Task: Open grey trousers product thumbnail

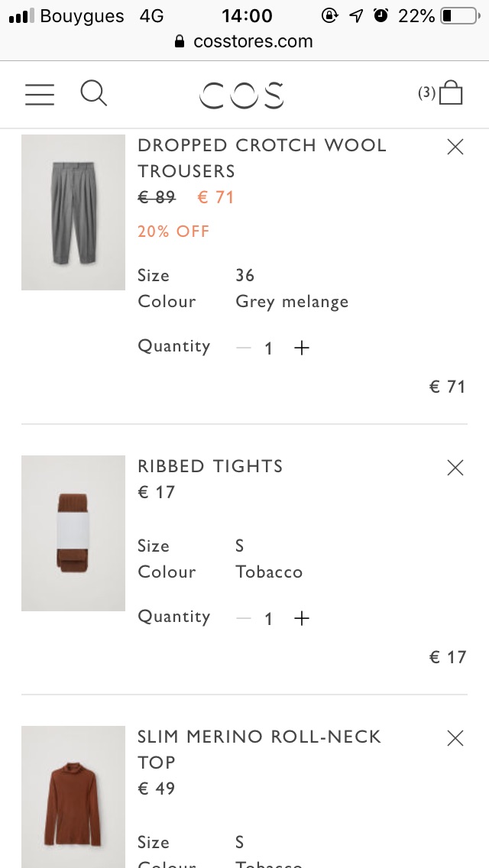Action: [73, 212]
